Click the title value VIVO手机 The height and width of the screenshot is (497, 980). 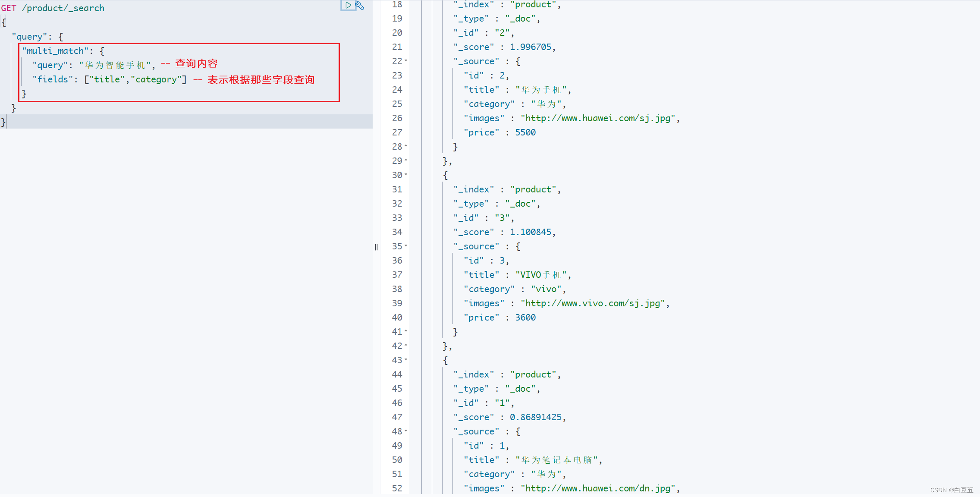541,275
